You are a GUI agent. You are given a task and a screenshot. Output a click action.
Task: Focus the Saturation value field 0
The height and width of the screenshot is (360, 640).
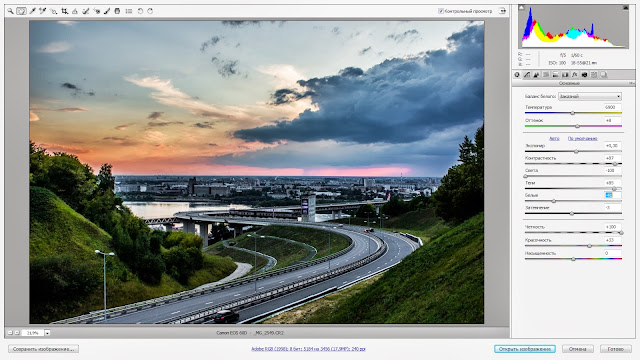pyautogui.click(x=612, y=253)
